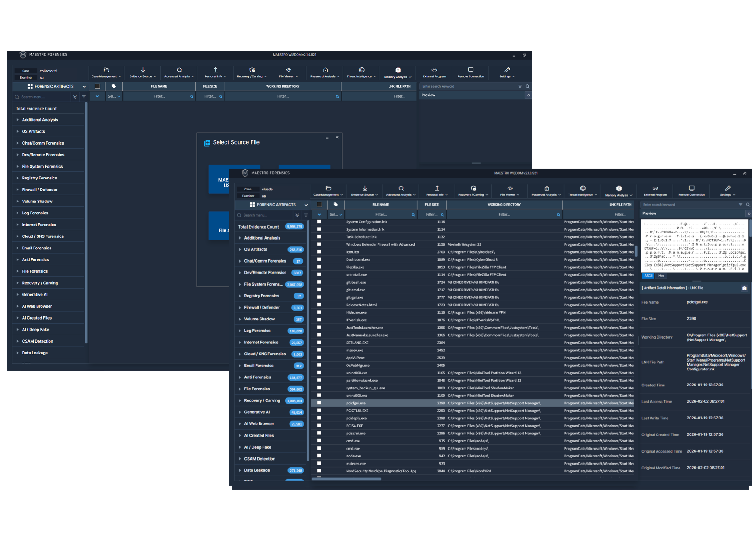756x541 pixels.
Task: Click the camera snapshot icon in Artifact Detail
Action: [x=744, y=288]
